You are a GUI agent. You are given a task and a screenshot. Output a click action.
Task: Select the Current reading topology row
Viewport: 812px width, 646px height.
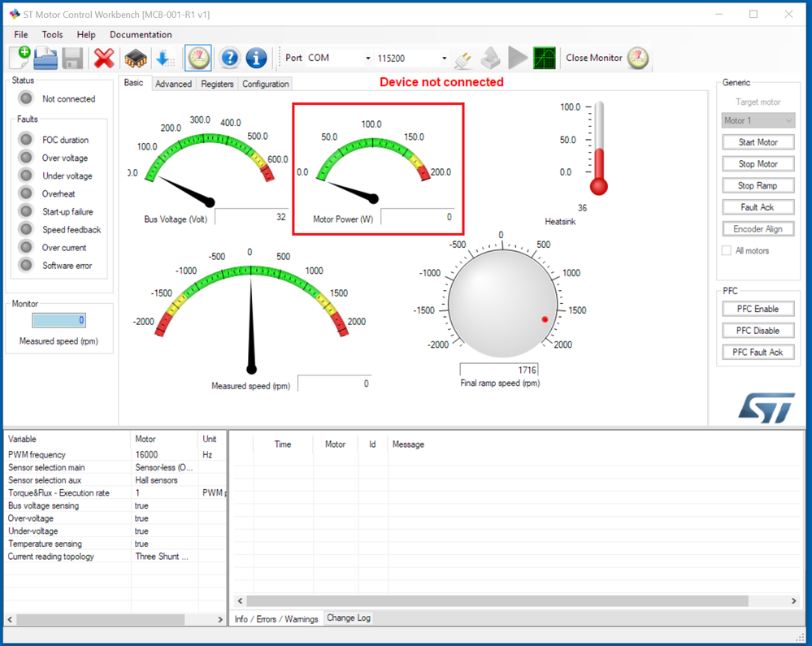click(115, 557)
